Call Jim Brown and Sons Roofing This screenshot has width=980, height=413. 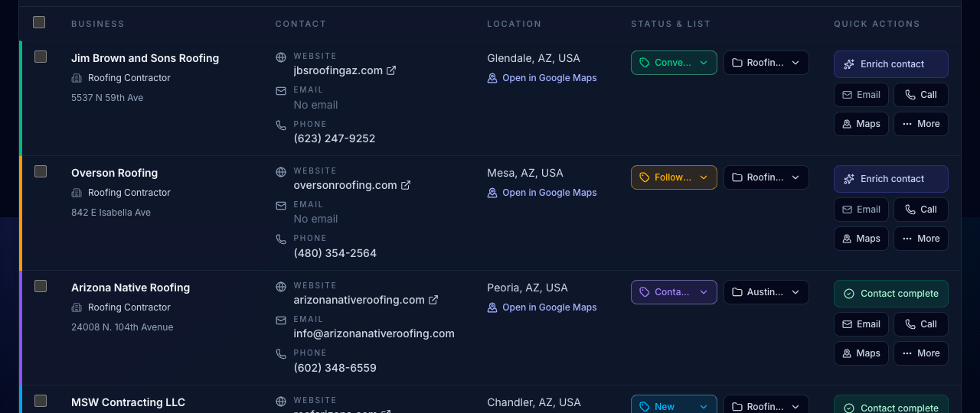[921, 95]
